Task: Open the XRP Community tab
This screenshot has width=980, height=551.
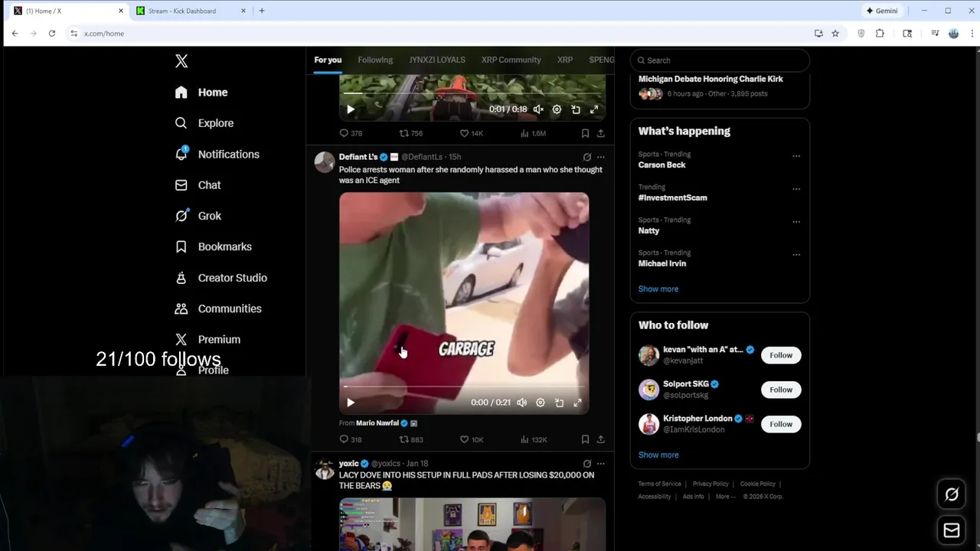Action: [x=511, y=60]
